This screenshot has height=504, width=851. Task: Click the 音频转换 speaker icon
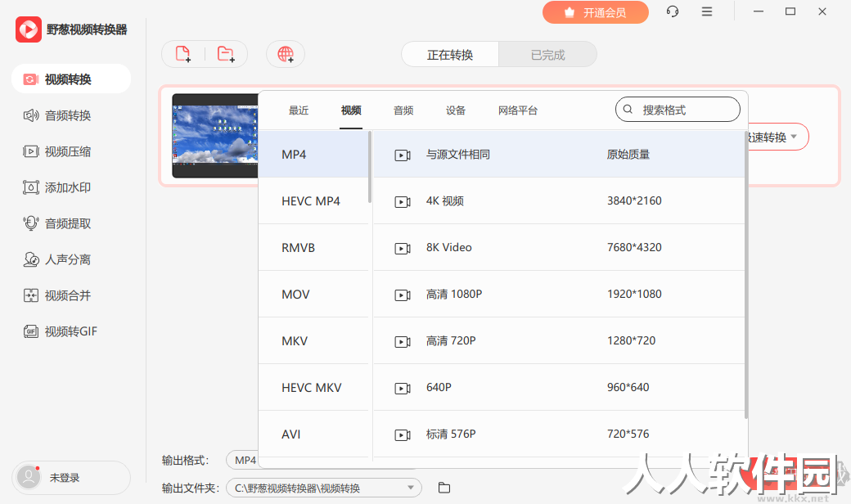coord(31,115)
